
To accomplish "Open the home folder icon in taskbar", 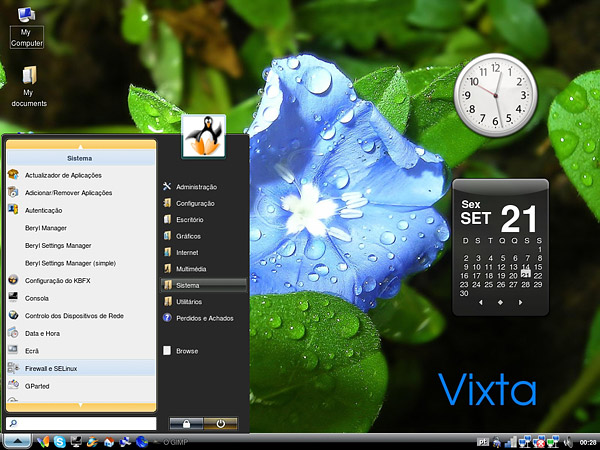I will coord(109,442).
